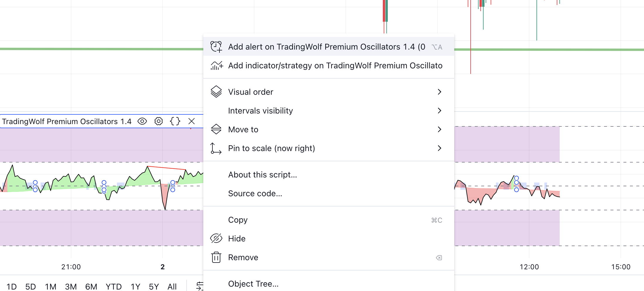644x291 pixels.
Task: Open source code braces icon in legend
Action: click(175, 121)
